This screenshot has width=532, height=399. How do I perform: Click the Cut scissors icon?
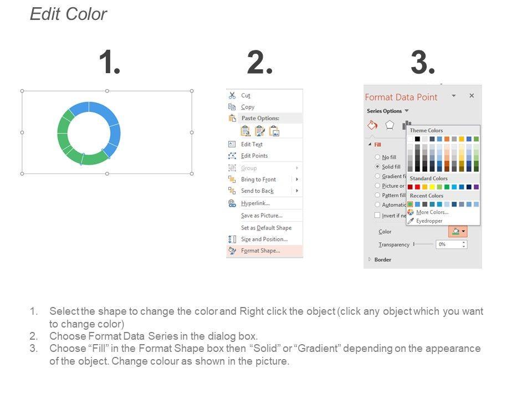pos(232,95)
